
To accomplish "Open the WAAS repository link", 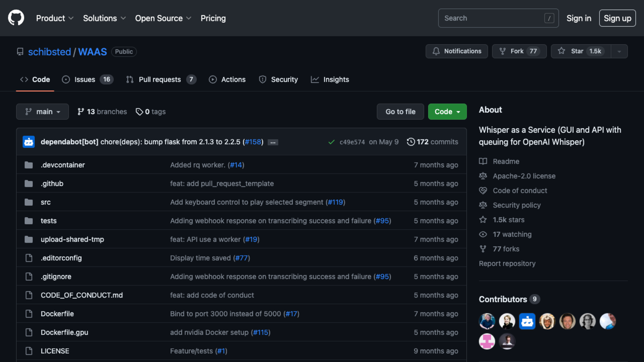I will (x=93, y=52).
